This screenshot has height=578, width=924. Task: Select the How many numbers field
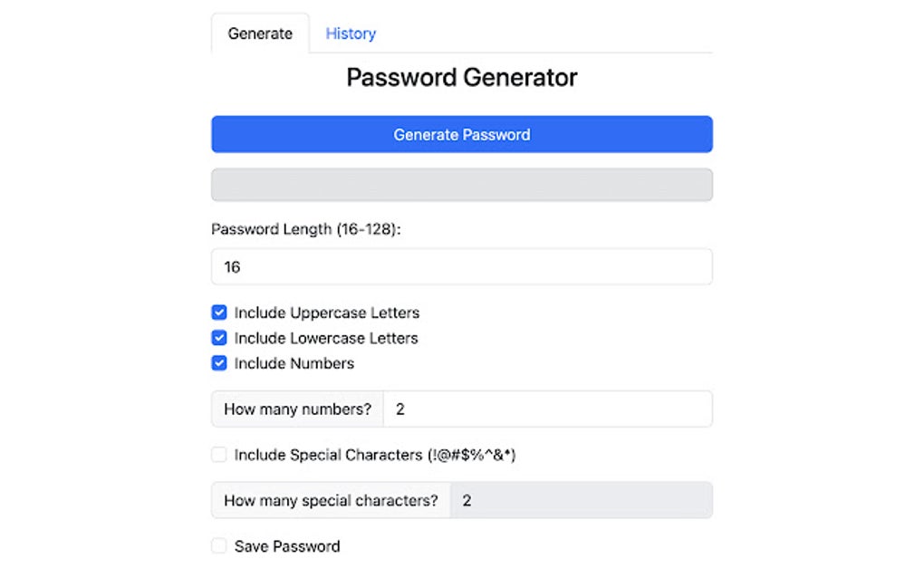tap(548, 409)
